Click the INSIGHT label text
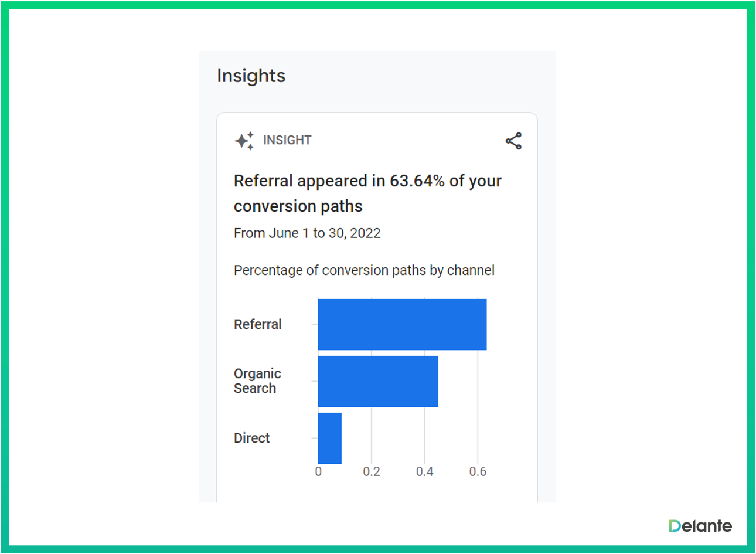 (x=287, y=140)
